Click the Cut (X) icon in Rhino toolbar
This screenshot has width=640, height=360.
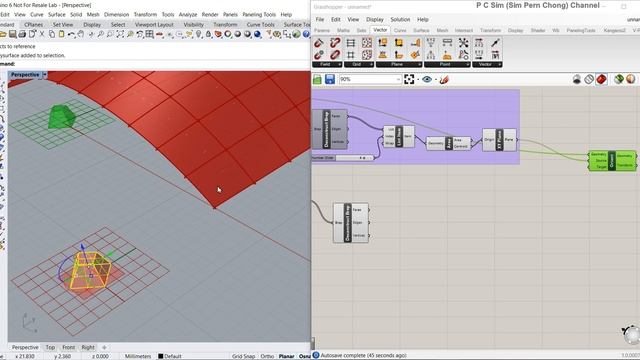click(x=42, y=34)
